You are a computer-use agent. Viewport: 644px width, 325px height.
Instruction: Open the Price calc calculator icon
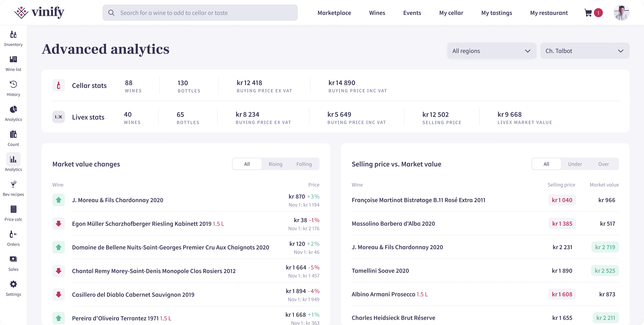(13, 209)
